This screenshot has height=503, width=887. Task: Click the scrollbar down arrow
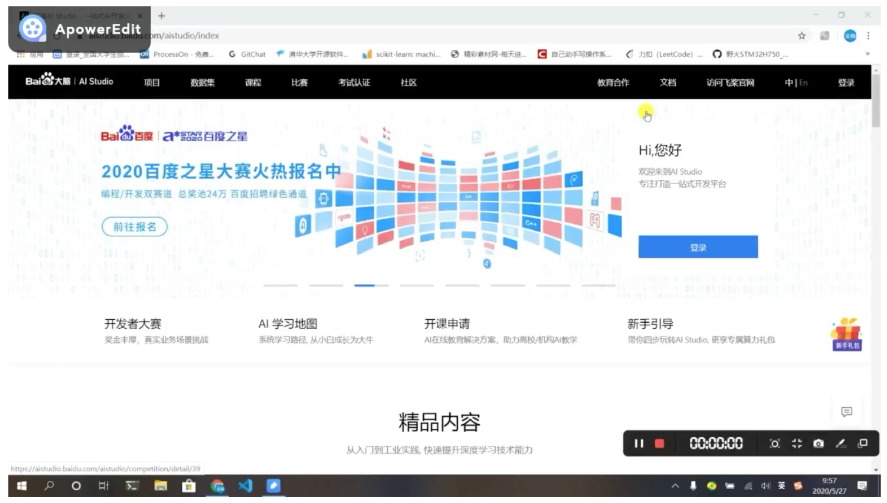click(x=876, y=470)
